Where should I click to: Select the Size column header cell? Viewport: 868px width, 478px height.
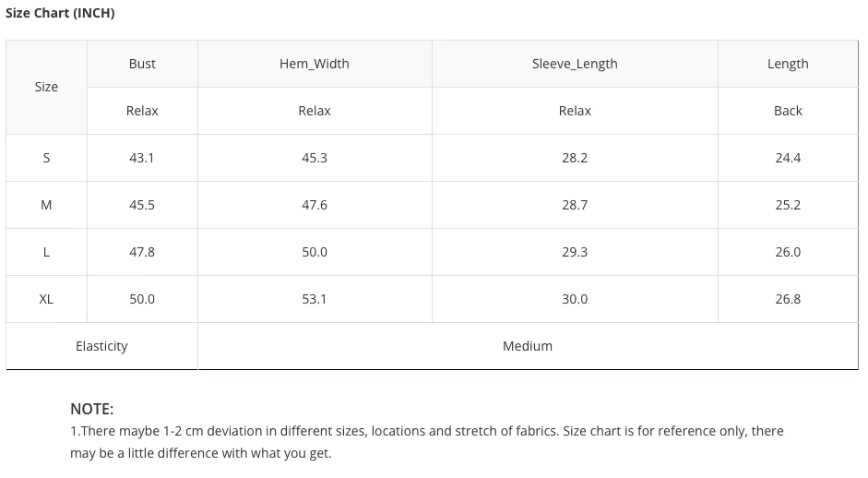(x=46, y=87)
